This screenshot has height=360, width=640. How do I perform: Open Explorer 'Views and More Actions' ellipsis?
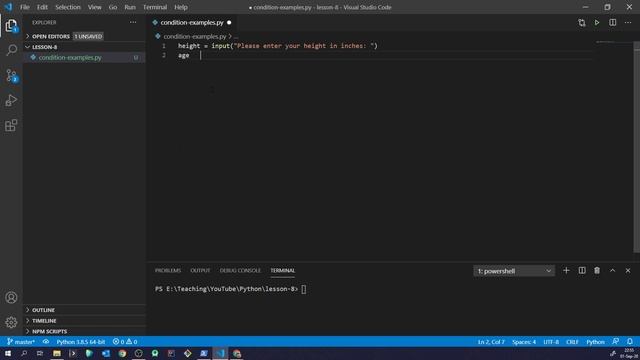point(133,22)
